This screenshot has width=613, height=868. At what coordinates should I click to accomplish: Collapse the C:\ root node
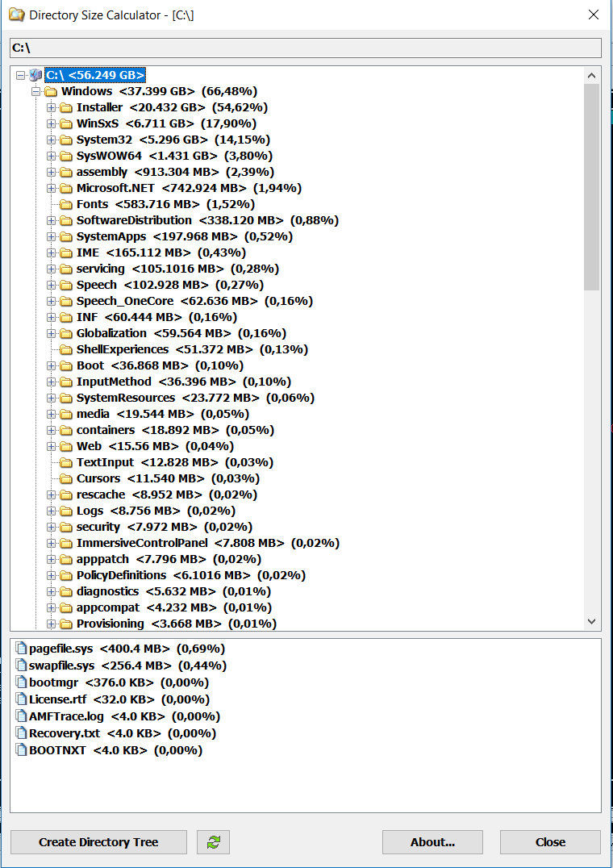coord(20,75)
